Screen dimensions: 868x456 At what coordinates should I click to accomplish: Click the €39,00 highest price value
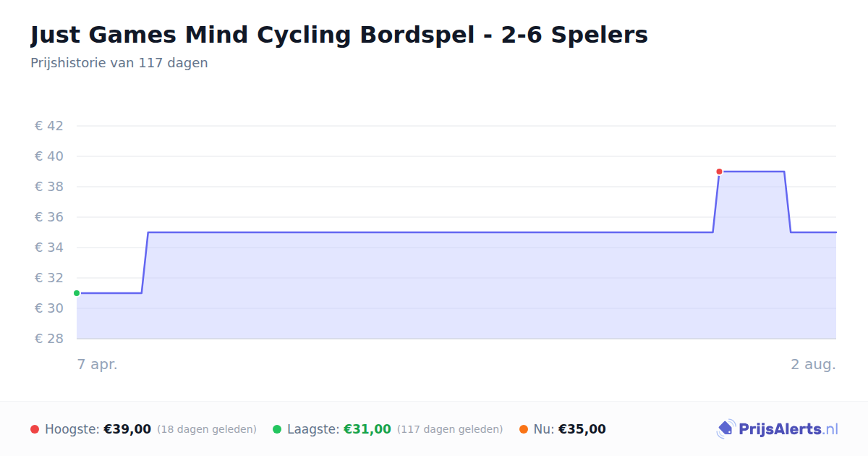(127, 429)
